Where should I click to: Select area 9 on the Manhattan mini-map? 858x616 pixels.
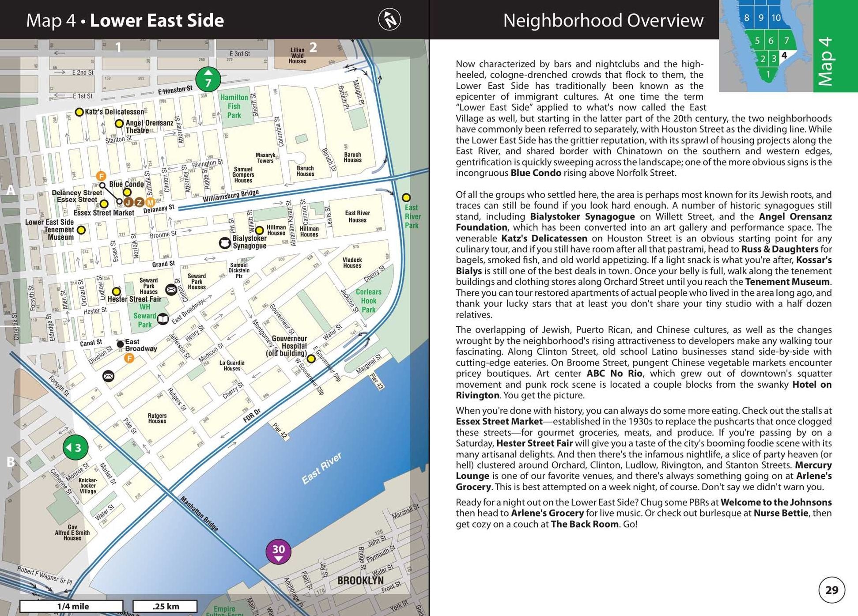(x=761, y=18)
